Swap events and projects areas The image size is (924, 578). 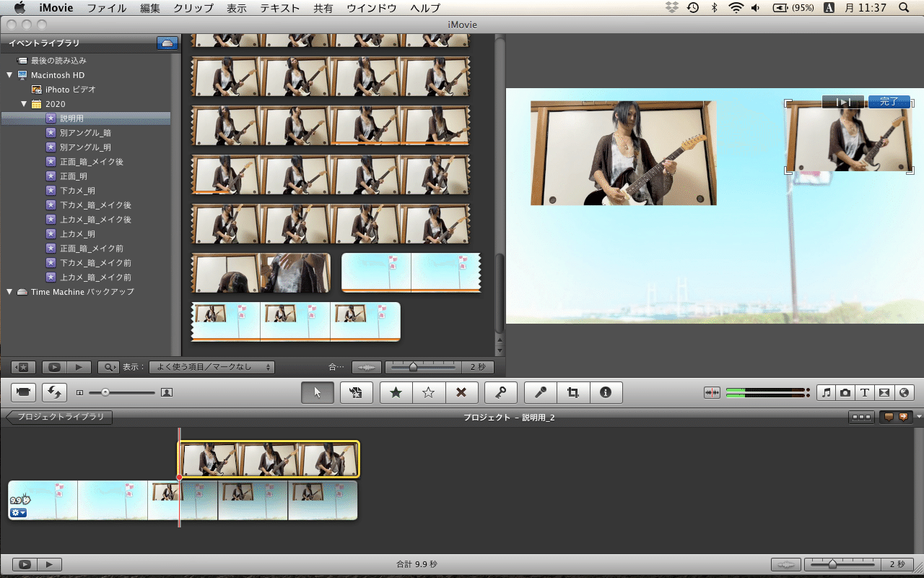point(54,392)
